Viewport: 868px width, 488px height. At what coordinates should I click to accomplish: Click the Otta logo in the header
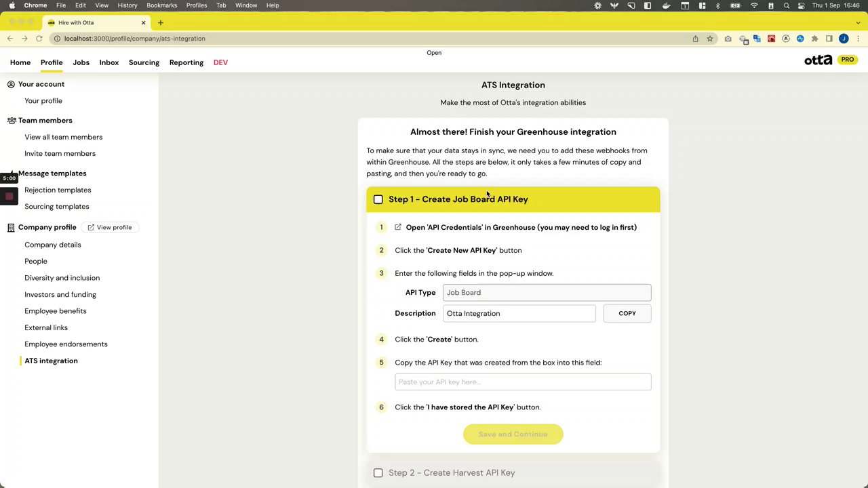[x=818, y=60]
